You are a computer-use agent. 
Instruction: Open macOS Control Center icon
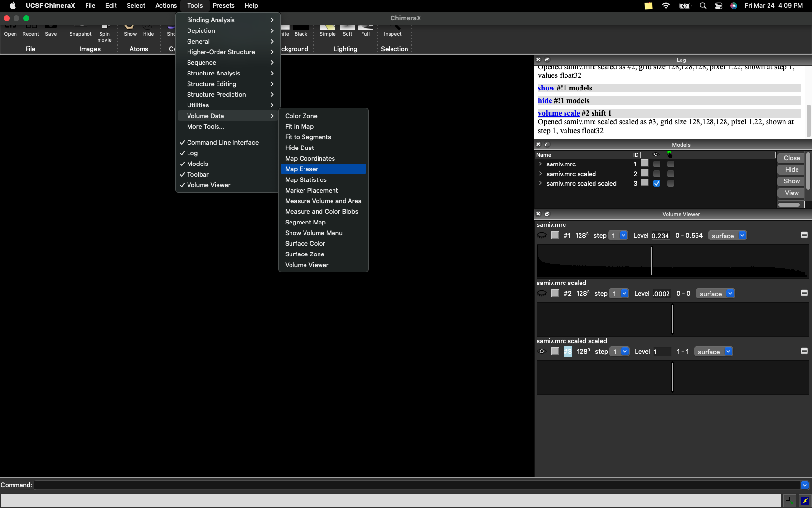pyautogui.click(x=719, y=6)
